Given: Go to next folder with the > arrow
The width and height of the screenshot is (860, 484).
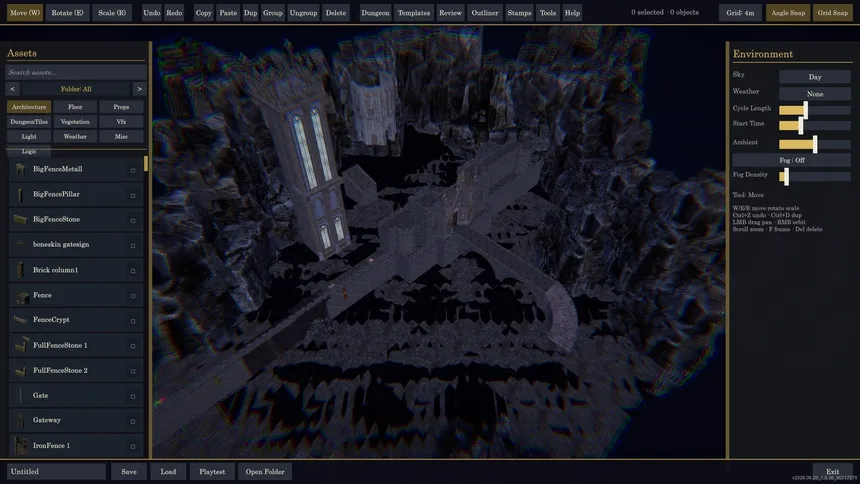Looking at the screenshot, I should 139,89.
